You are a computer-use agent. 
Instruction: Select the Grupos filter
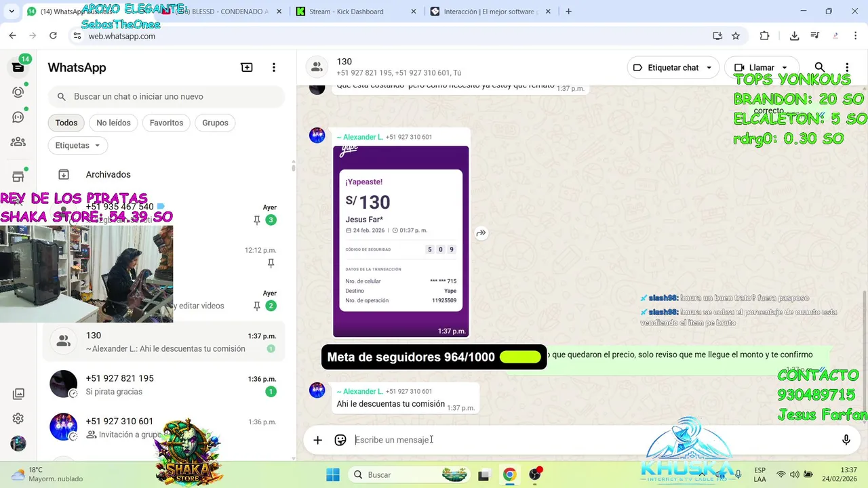click(x=215, y=123)
